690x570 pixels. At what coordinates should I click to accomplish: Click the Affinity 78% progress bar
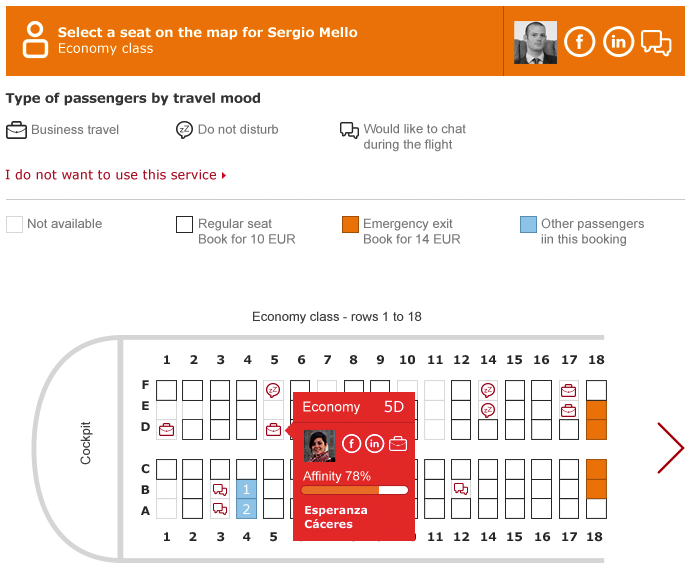coord(354,490)
